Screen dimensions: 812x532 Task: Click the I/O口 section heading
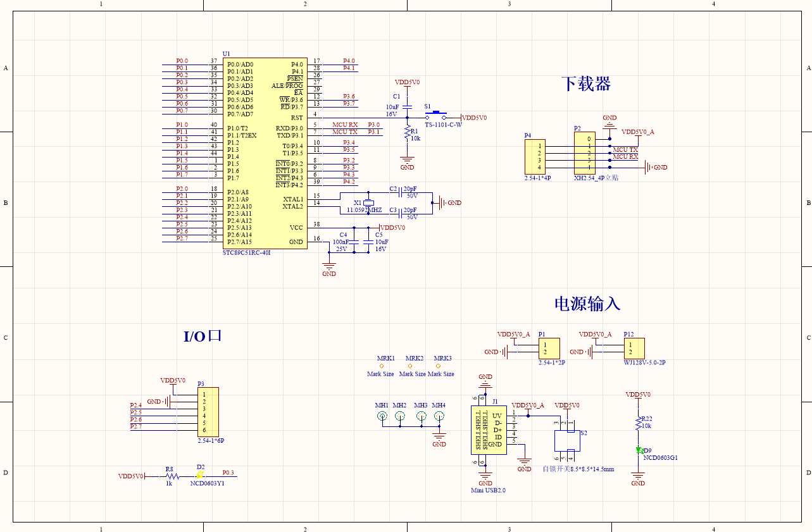203,335
